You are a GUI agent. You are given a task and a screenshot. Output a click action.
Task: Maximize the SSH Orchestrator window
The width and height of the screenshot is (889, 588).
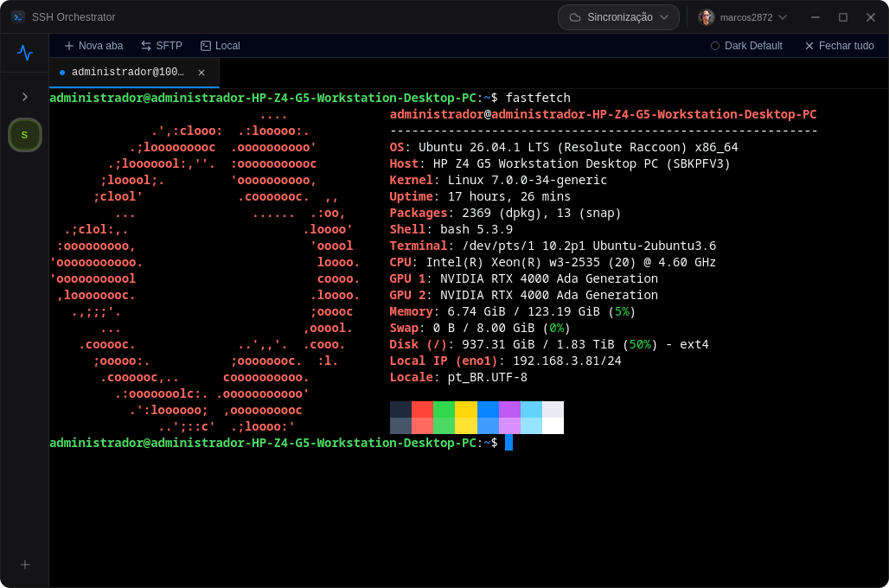pos(843,17)
